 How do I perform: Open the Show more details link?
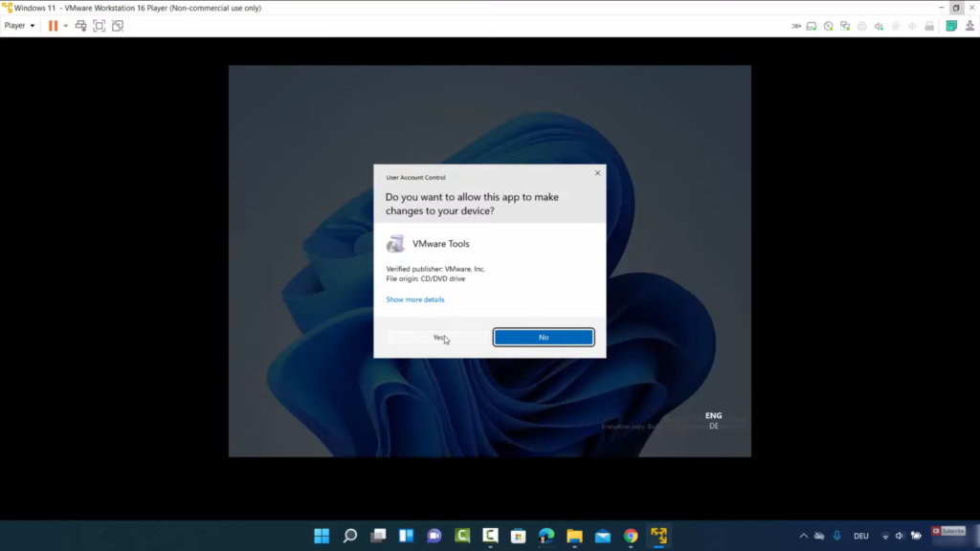[x=414, y=299]
